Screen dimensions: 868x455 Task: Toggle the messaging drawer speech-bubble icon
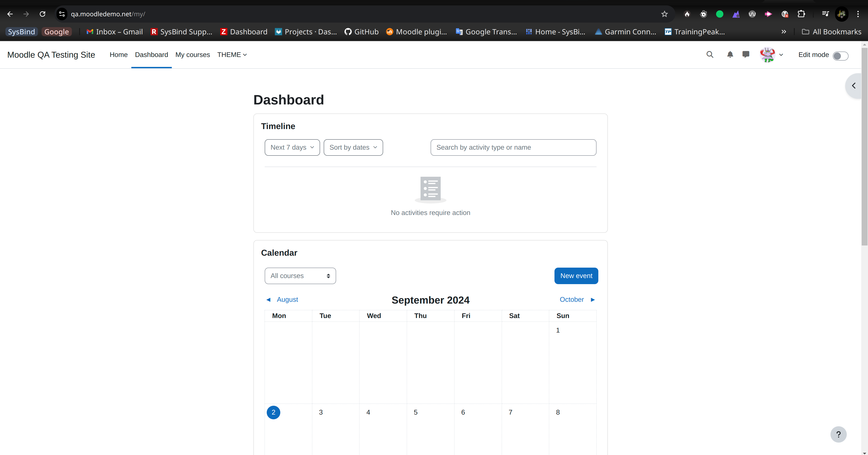point(746,55)
